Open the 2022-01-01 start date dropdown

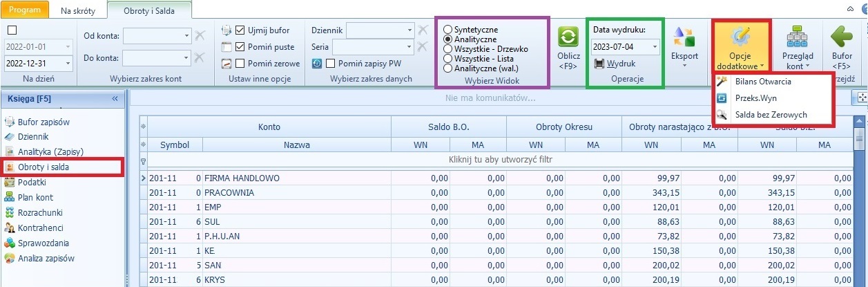click(68, 47)
